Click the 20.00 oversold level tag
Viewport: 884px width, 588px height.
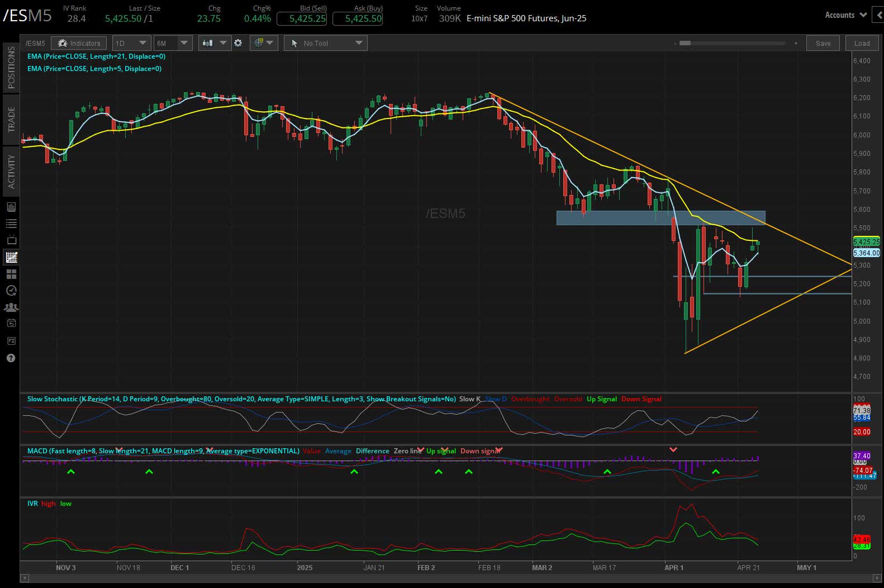[862, 432]
